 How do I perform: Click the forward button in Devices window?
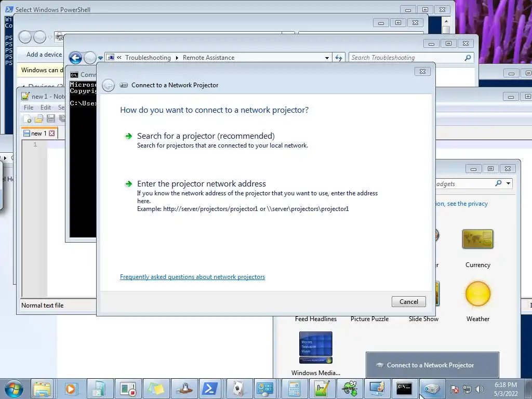pos(39,37)
